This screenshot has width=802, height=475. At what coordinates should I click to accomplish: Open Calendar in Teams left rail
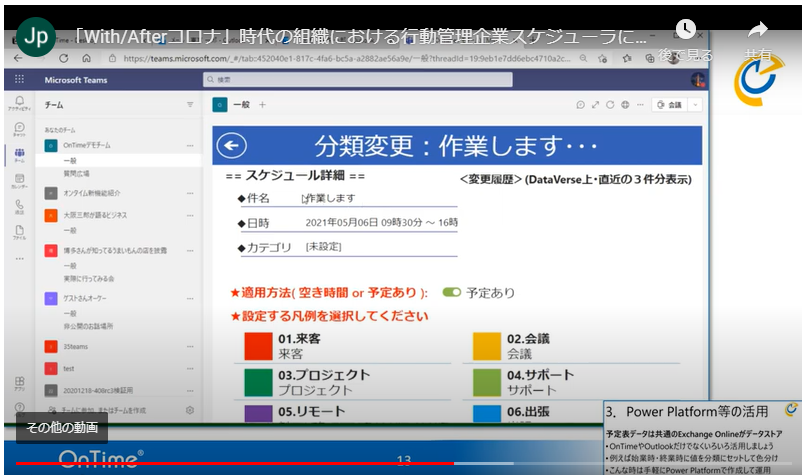pyautogui.click(x=19, y=180)
